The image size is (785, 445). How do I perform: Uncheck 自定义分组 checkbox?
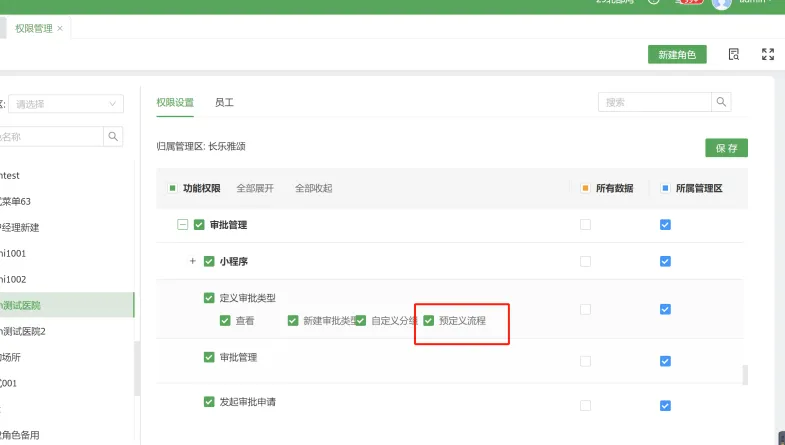[x=361, y=320]
